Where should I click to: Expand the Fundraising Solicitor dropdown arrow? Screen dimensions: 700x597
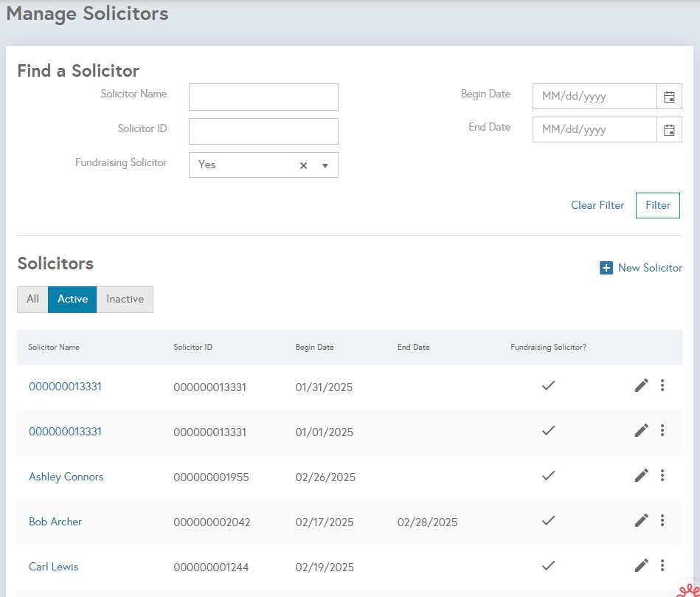325,165
